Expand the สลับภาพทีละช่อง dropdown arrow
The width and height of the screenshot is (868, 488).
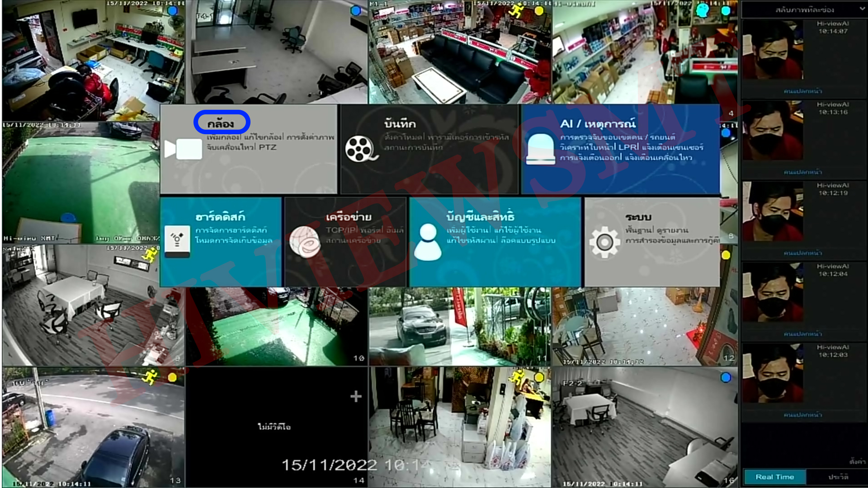click(x=862, y=9)
